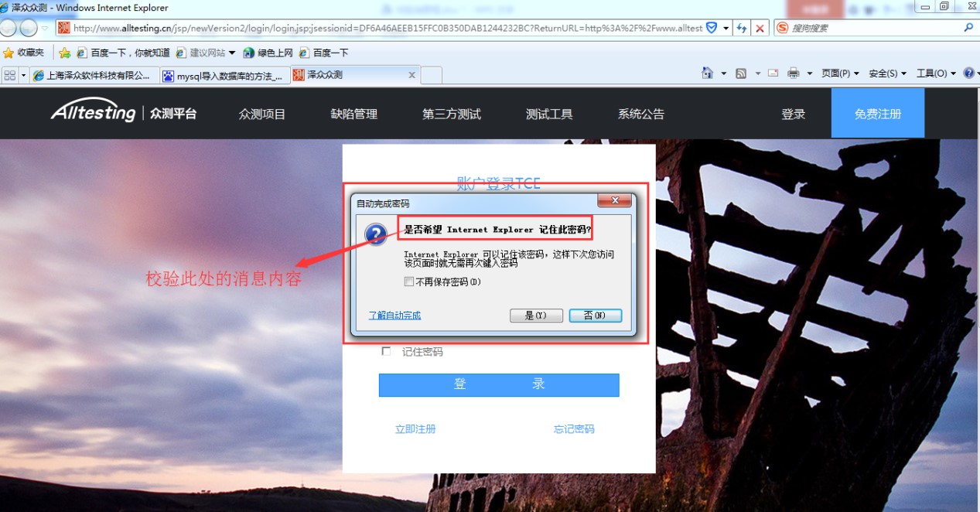
Task: Tick the 不再保存密码(D) checkbox
Action: coord(409,282)
